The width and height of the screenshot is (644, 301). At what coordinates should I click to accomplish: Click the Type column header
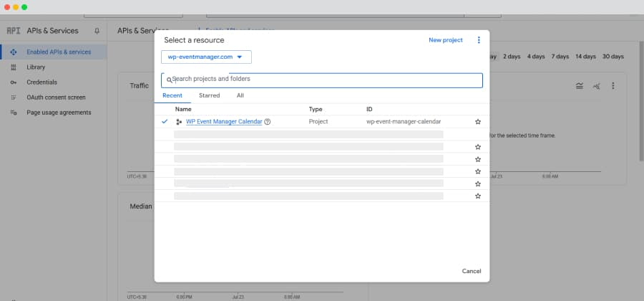click(316, 110)
